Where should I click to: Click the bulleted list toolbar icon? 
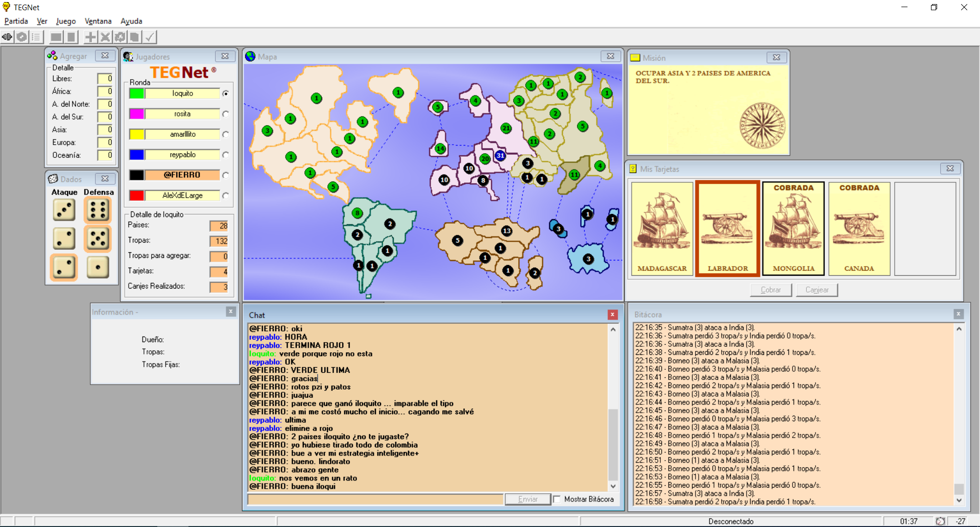pos(36,37)
